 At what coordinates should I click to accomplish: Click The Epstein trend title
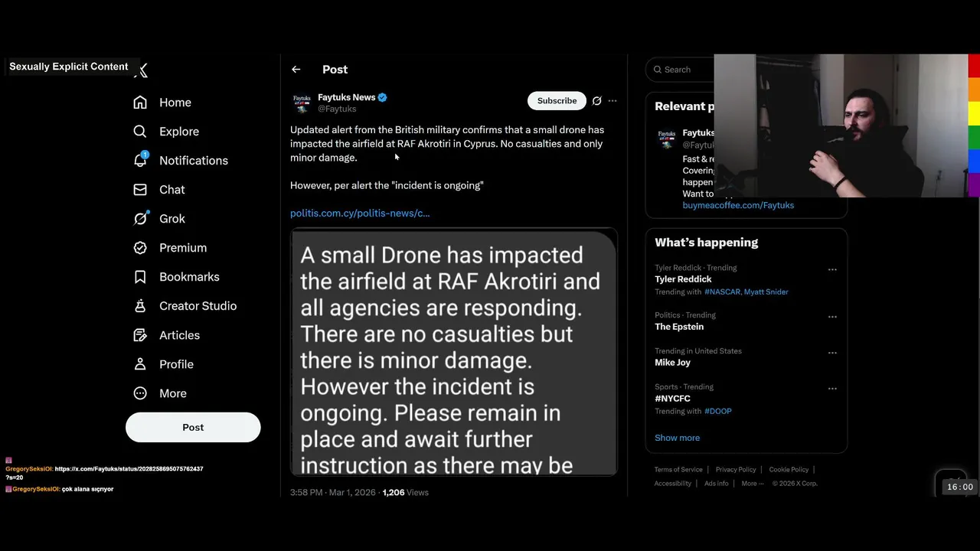[679, 327]
